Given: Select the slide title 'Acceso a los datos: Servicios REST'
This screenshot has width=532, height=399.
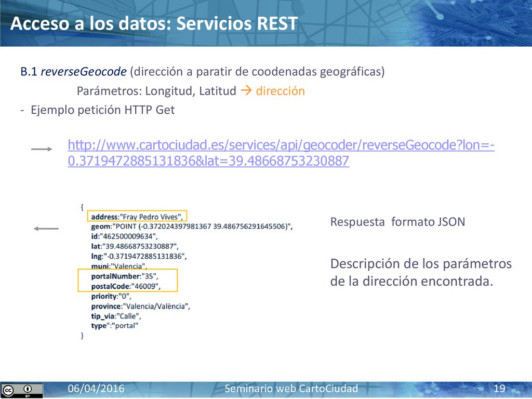Looking at the screenshot, I should pyautogui.click(x=154, y=24).
